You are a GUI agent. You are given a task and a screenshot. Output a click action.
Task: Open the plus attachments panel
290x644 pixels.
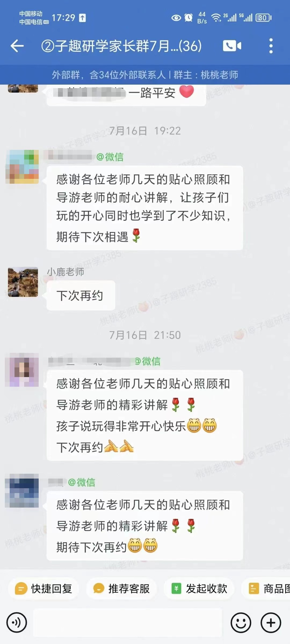(271, 622)
